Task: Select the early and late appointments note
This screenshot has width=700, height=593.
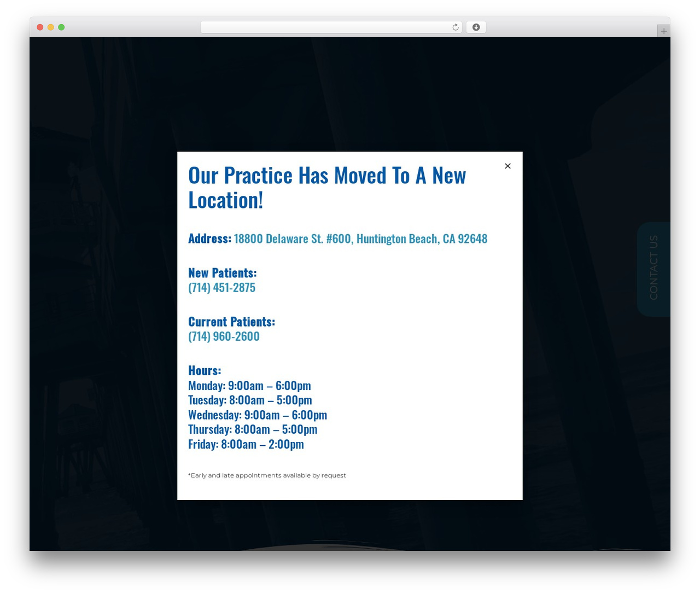Action: point(267,475)
